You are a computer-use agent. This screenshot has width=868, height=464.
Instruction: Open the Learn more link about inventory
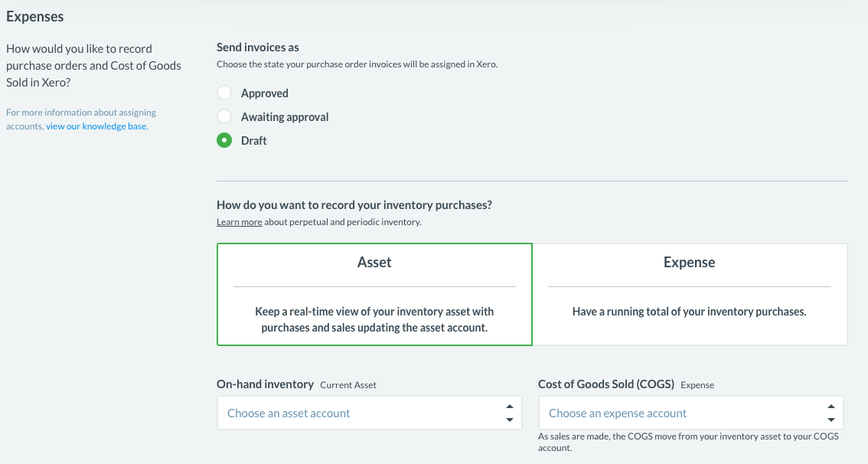coord(239,222)
